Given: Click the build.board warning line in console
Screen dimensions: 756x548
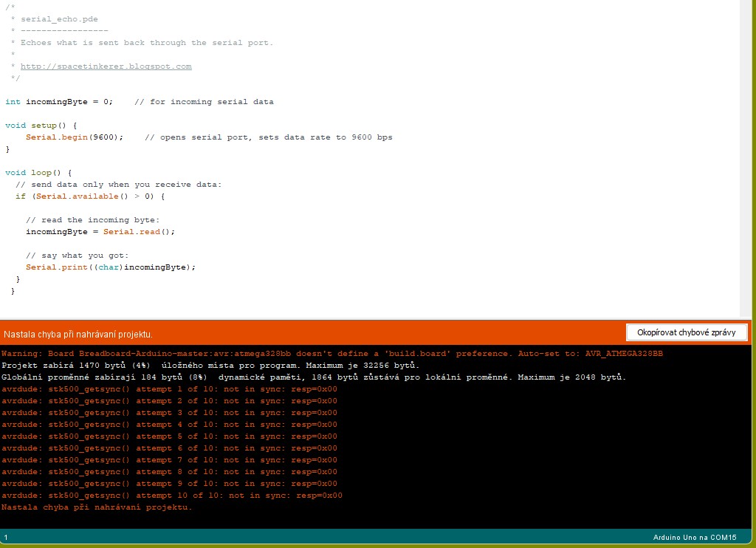Looking at the screenshot, I should [x=332, y=354].
